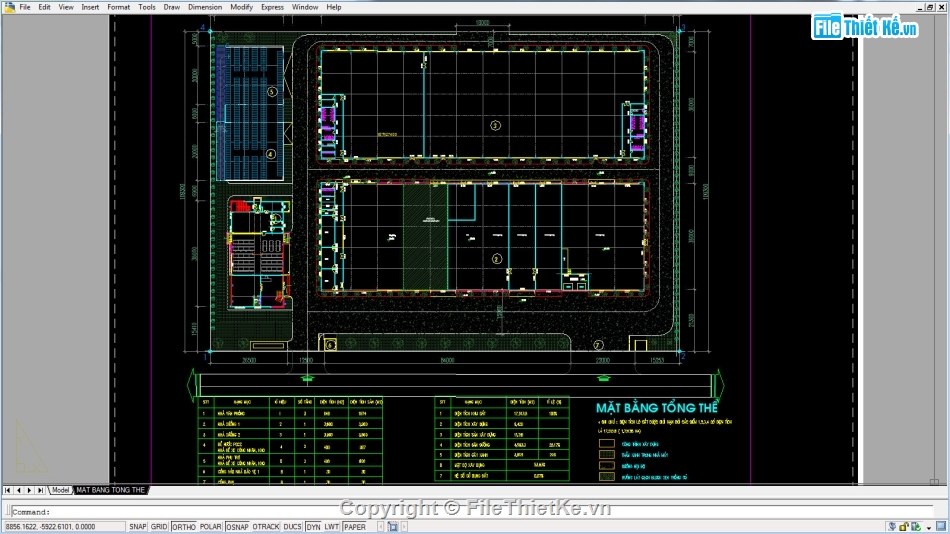Click circled number 3 in upper building
The width and height of the screenshot is (950, 534).
pos(495,125)
